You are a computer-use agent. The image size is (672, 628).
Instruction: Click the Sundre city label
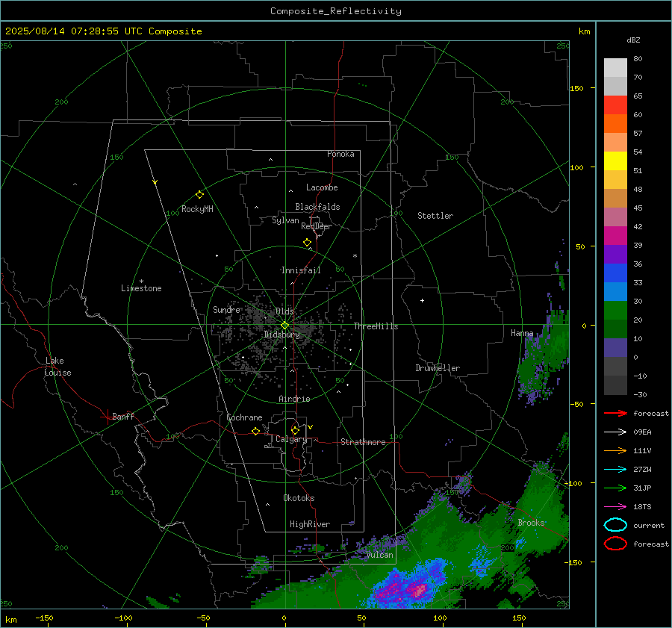click(x=227, y=309)
